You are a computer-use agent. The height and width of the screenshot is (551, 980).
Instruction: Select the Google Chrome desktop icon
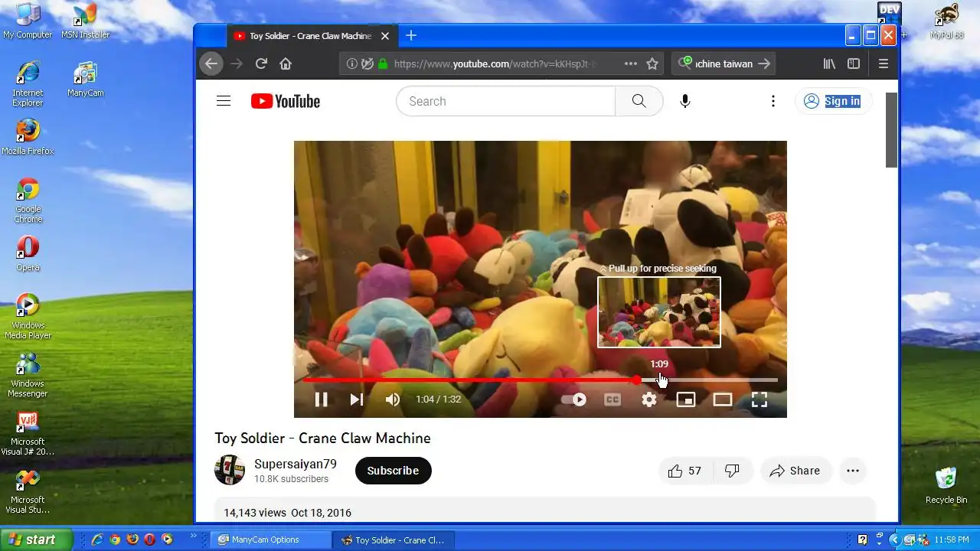point(28,201)
